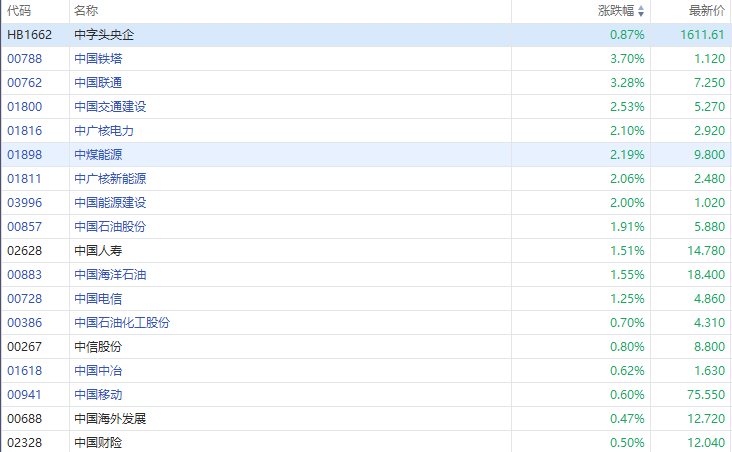The image size is (732, 452).
Task: Open 中广核电力 stock details
Action: (x=104, y=130)
